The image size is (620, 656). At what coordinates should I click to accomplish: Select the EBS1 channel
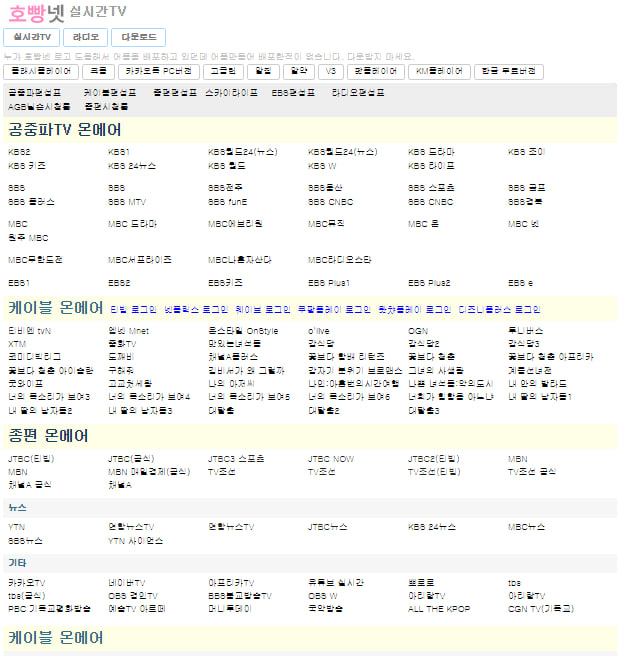[19, 283]
